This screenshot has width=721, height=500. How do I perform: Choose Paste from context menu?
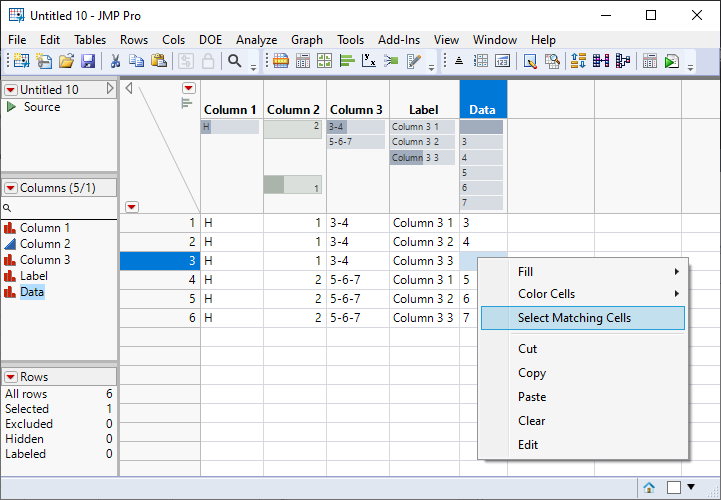(583, 397)
